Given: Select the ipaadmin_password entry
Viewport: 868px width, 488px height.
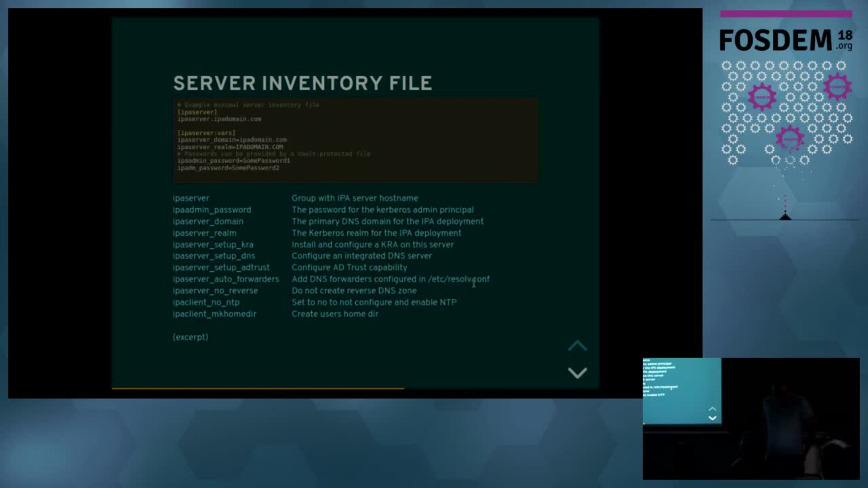Looking at the screenshot, I should (x=212, y=209).
